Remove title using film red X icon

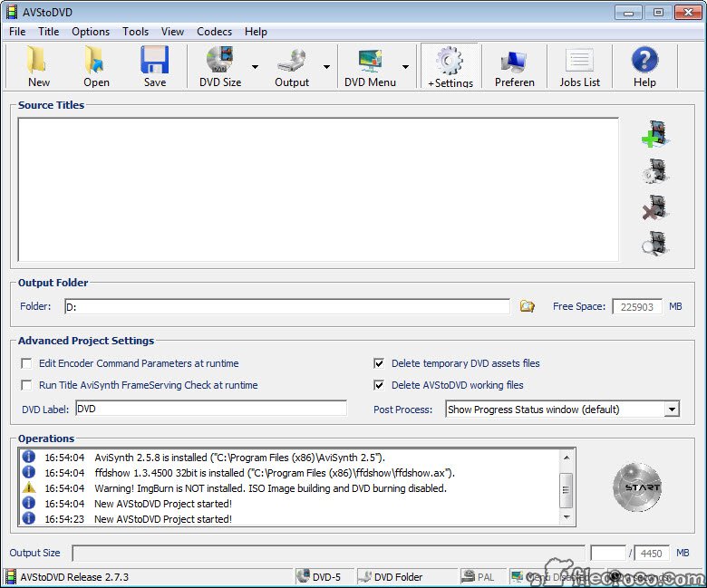(655, 207)
